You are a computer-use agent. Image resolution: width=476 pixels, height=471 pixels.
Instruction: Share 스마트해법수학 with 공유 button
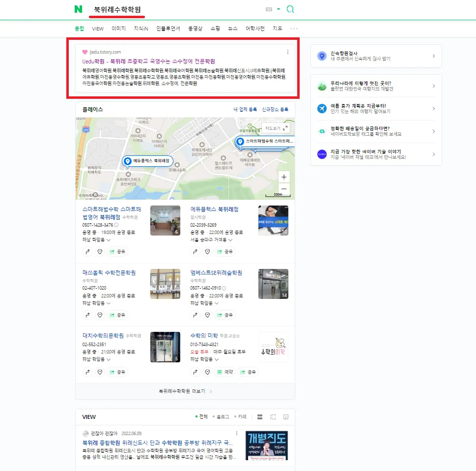[117, 252]
